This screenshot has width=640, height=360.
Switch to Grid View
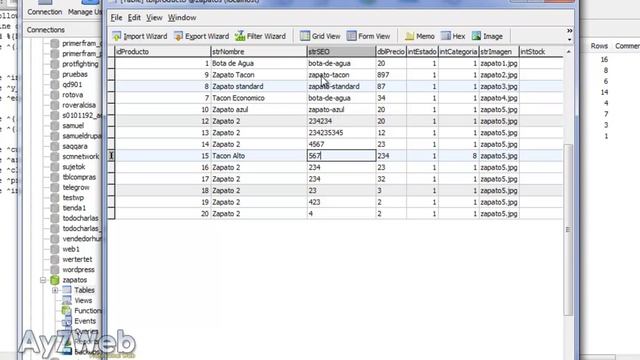click(x=320, y=36)
